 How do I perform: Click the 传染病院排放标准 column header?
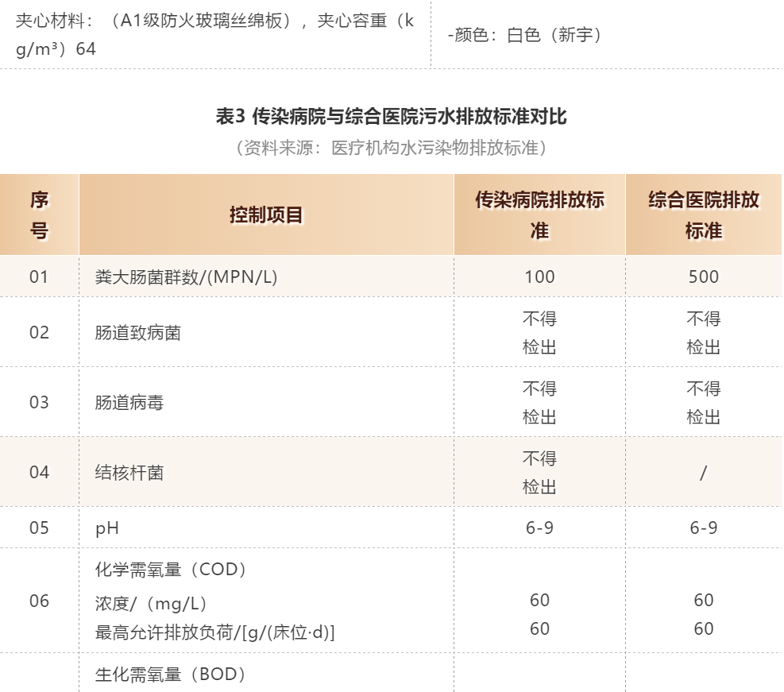coord(539,215)
